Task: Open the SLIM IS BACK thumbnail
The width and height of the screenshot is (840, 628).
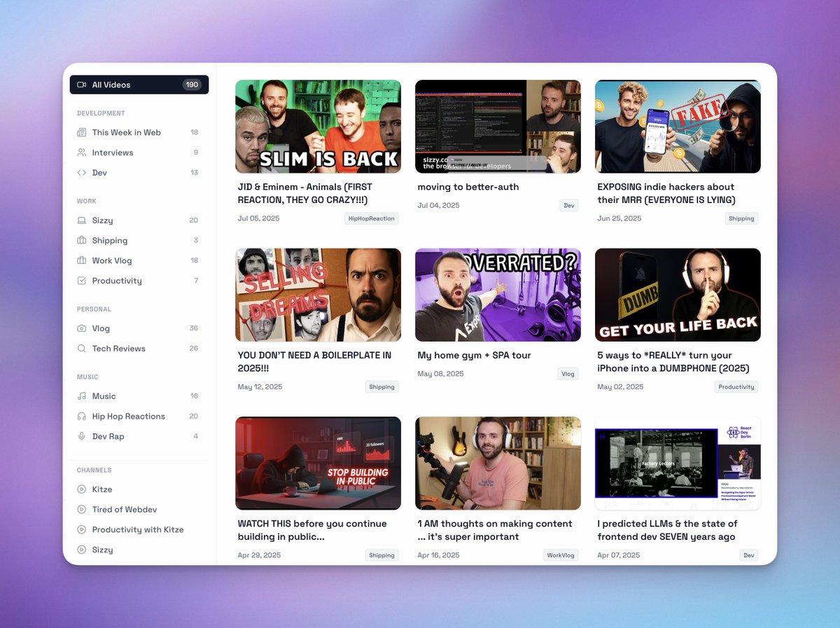Action: point(318,127)
